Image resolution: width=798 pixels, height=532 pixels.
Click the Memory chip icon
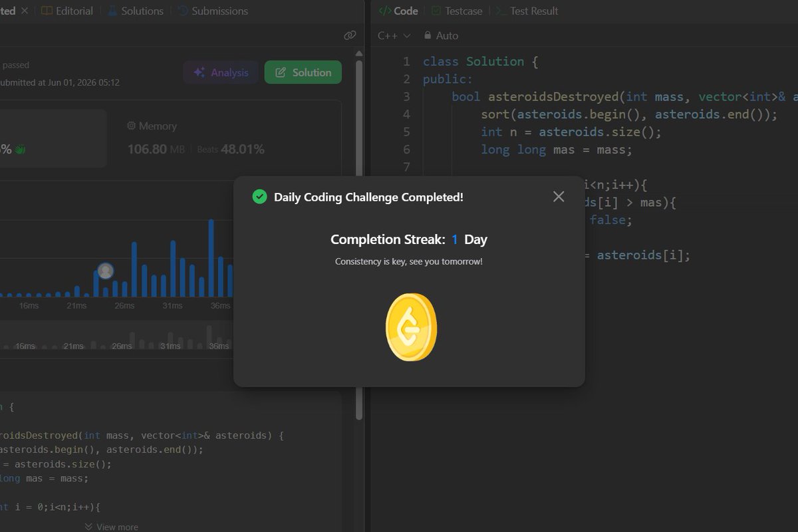tap(132, 126)
